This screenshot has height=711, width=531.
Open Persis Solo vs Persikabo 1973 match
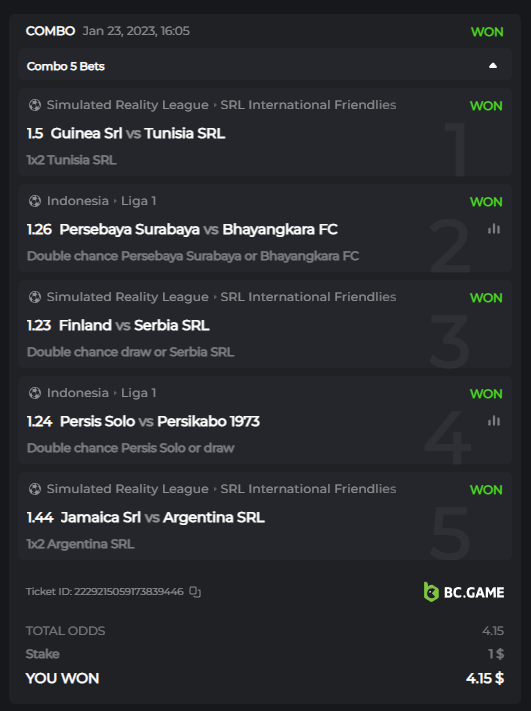pyautogui.click(x=160, y=421)
